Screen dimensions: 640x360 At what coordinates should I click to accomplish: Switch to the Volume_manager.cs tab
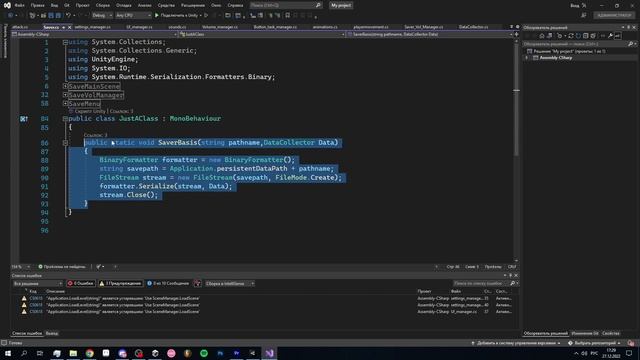point(220,27)
